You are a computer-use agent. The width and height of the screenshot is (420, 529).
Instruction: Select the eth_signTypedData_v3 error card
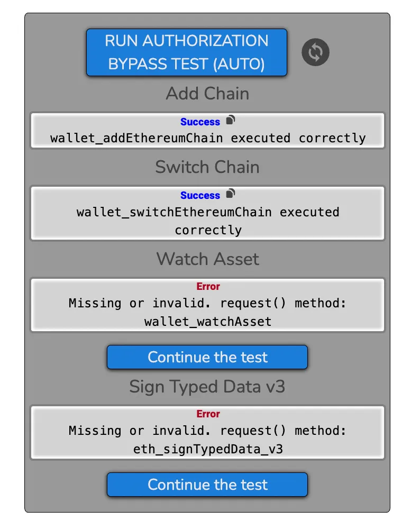pyautogui.click(x=207, y=432)
